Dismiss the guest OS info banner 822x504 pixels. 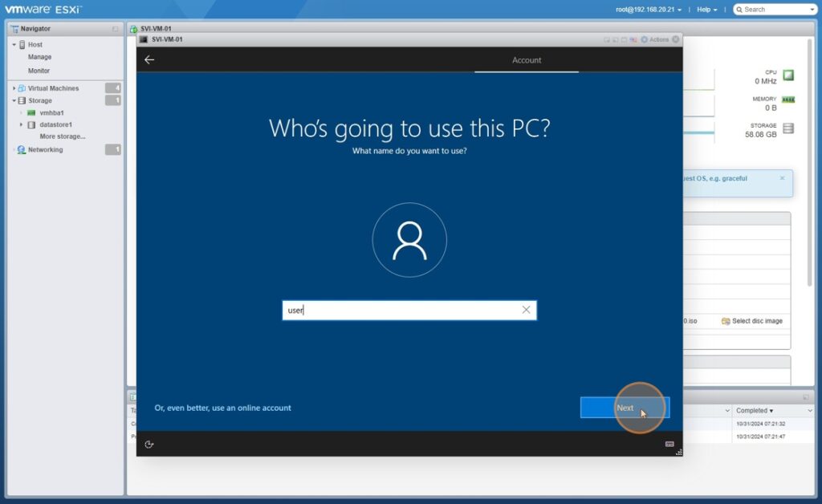(x=782, y=178)
